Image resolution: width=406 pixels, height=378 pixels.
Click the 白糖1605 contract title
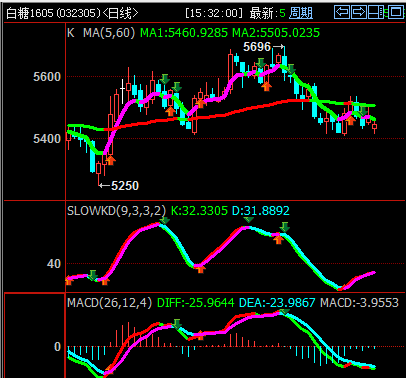click(30, 13)
